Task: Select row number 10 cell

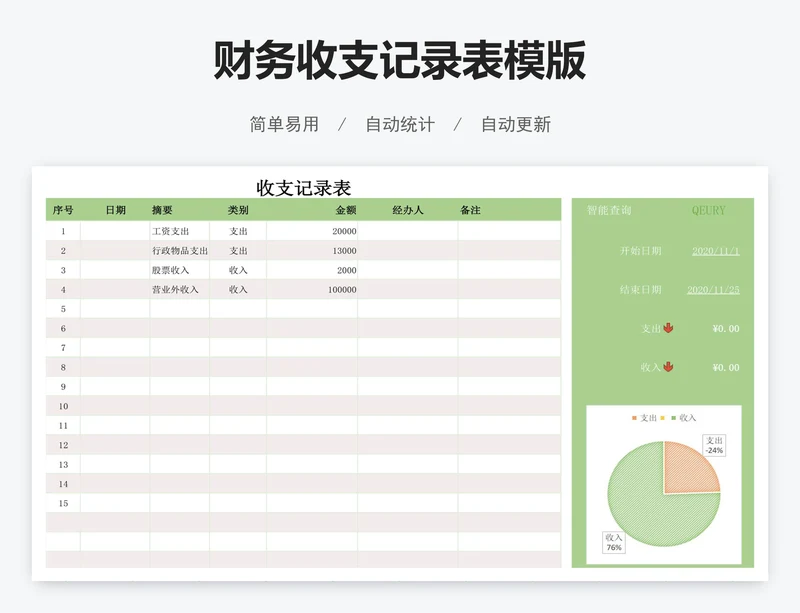Action: (63, 406)
